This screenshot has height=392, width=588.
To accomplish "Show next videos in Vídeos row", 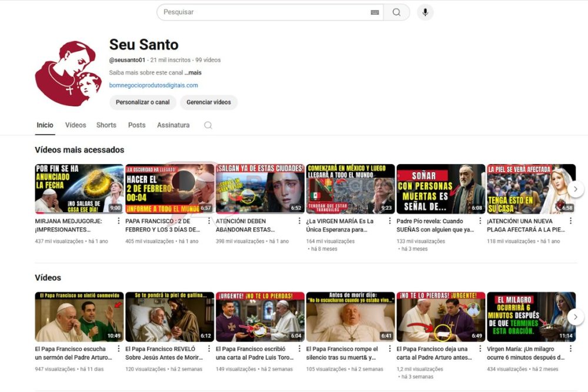I will pyautogui.click(x=575, y=317).
